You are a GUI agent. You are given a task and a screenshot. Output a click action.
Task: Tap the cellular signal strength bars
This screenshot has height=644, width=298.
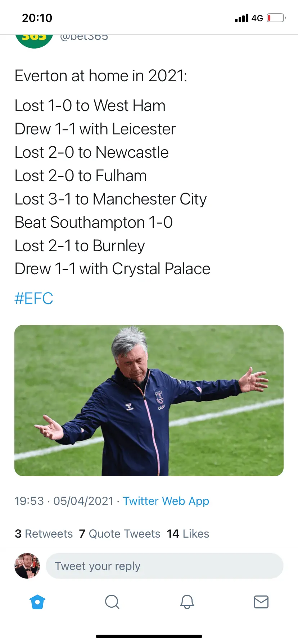click(x=241, y=18)
